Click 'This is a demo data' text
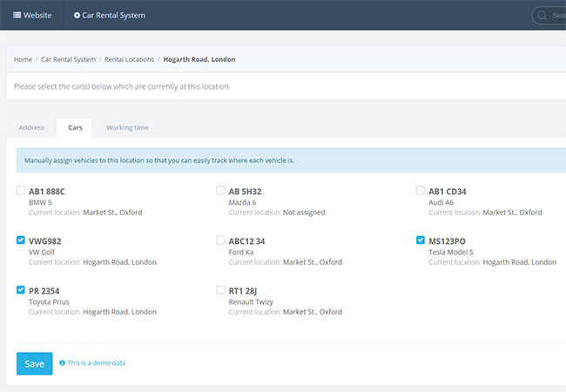Viewport: 566px width, 392px height. (97, 362)
